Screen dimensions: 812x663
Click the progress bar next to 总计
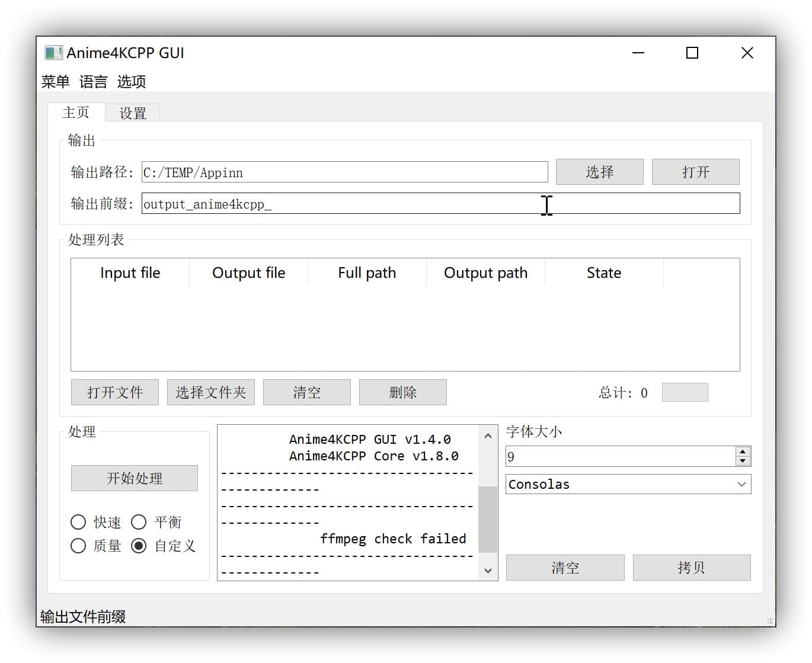coord(685,392)
